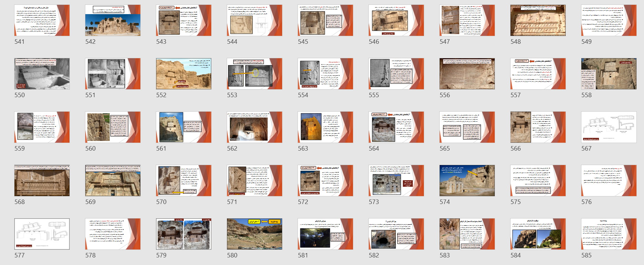Click slide 558 thumbnail
644x265 pixels.
[x=609, y=74]
